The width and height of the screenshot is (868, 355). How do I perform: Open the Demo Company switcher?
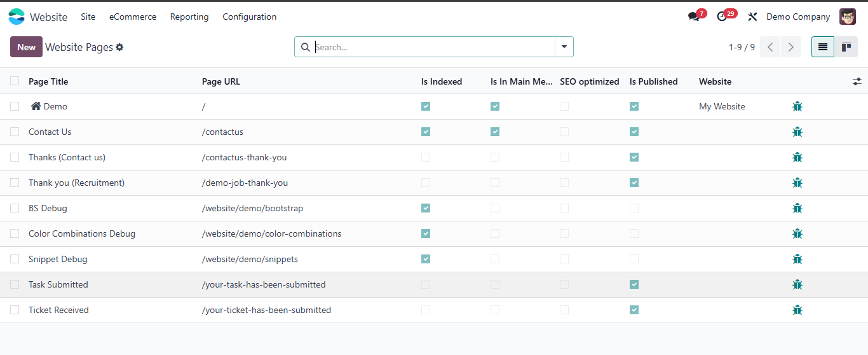[x=798, y=17]
